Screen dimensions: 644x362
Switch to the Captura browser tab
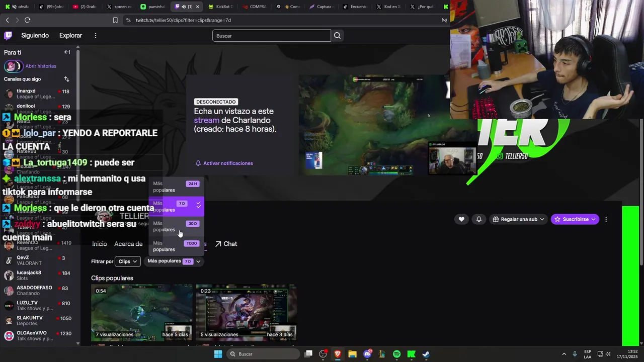pos(321,7)
